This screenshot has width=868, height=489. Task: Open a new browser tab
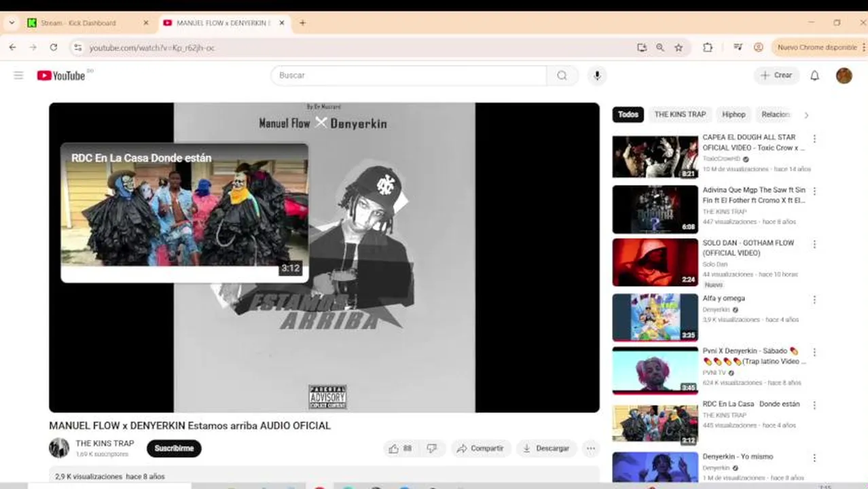coord(302,22)
